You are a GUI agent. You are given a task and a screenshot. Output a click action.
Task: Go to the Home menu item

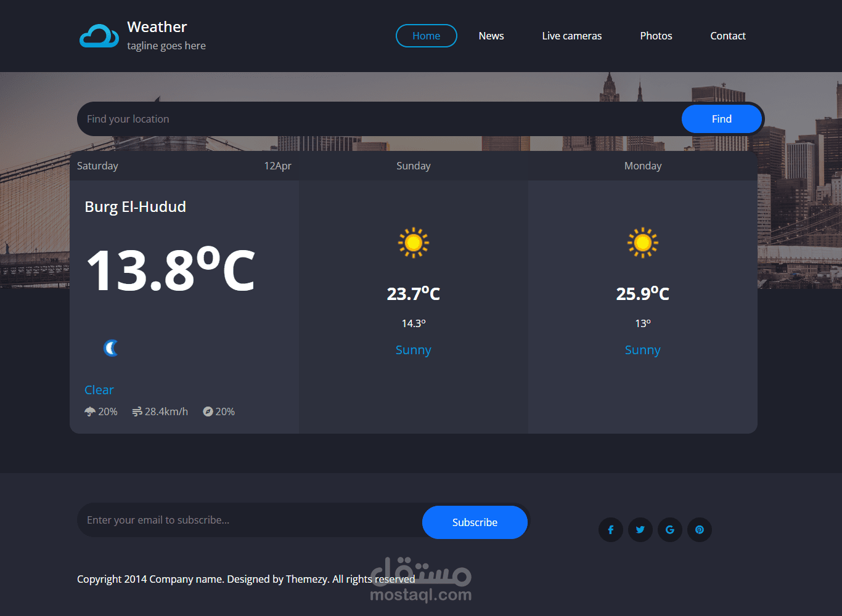[x=427, y=36]
